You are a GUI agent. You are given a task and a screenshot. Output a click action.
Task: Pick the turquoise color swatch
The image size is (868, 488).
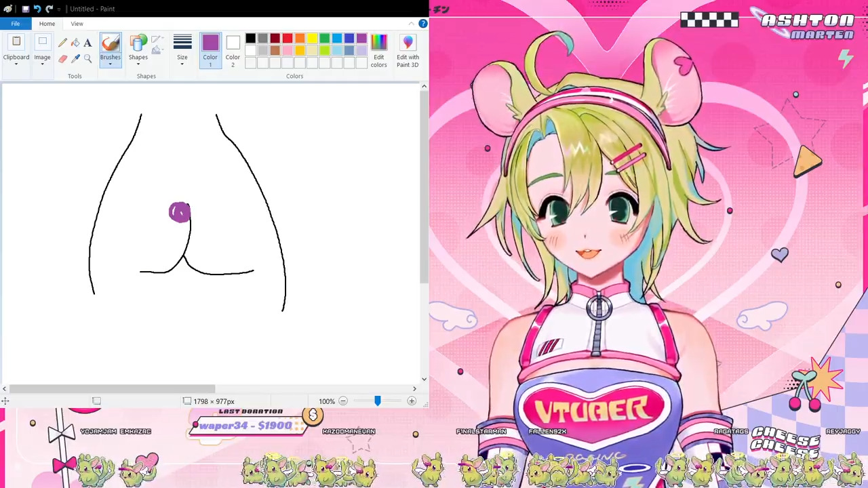[337, 39]
